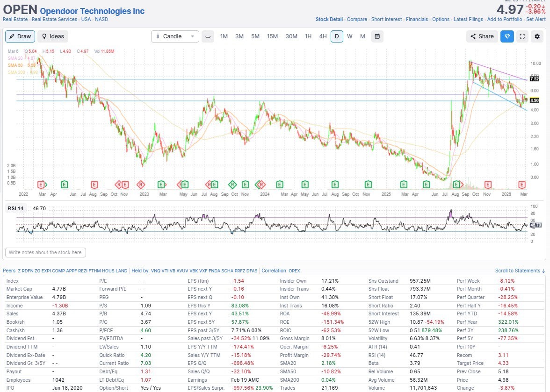Open the Peers list link
Image resolution: width=550 pixels, height=392 pixels.
point(9,271)
